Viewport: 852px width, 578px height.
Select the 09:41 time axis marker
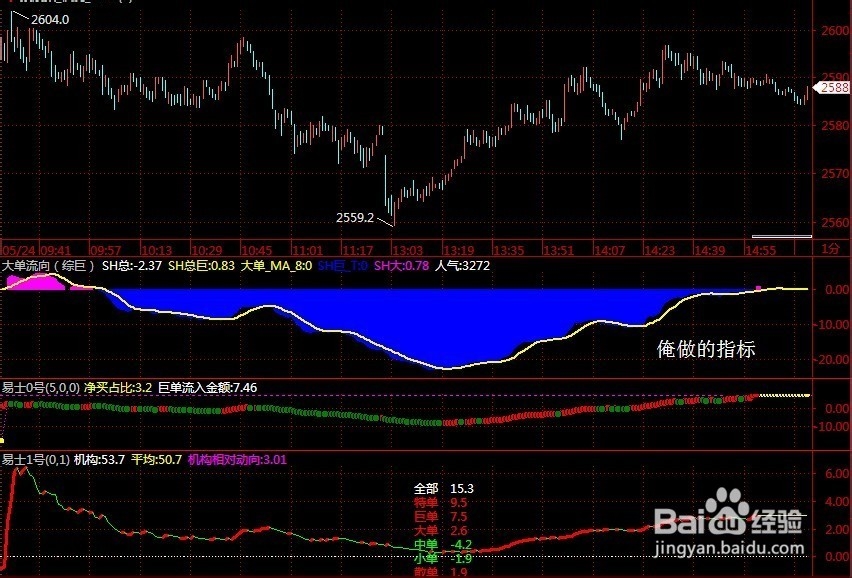coord(55,250)
